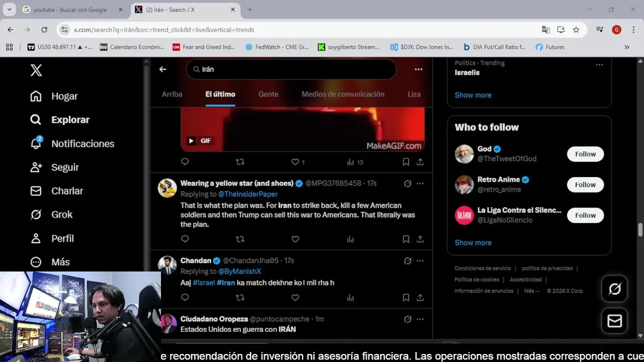
Task: Open Seguir in the sidebar
Action: coord(54,167)
